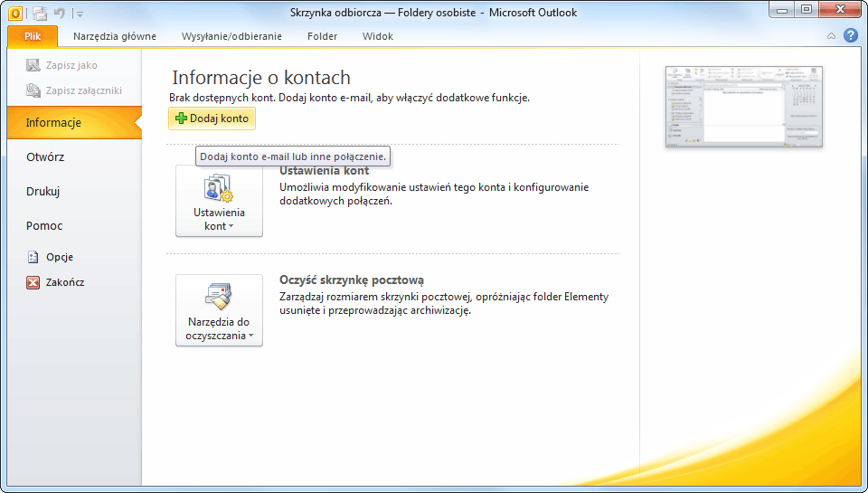This screenshot has height=493, width=868.
Task: Switch to the Narzędzia główne tab
Action: 115,36
